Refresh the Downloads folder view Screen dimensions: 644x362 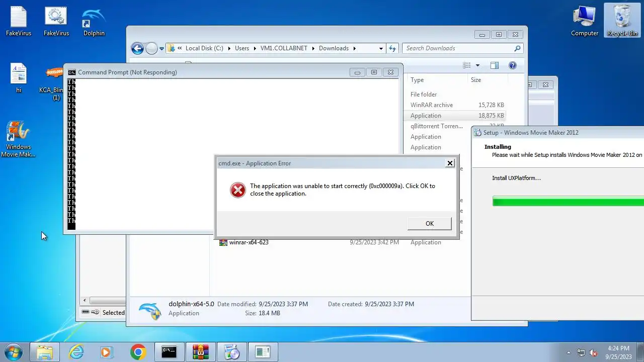click(392, 48)
